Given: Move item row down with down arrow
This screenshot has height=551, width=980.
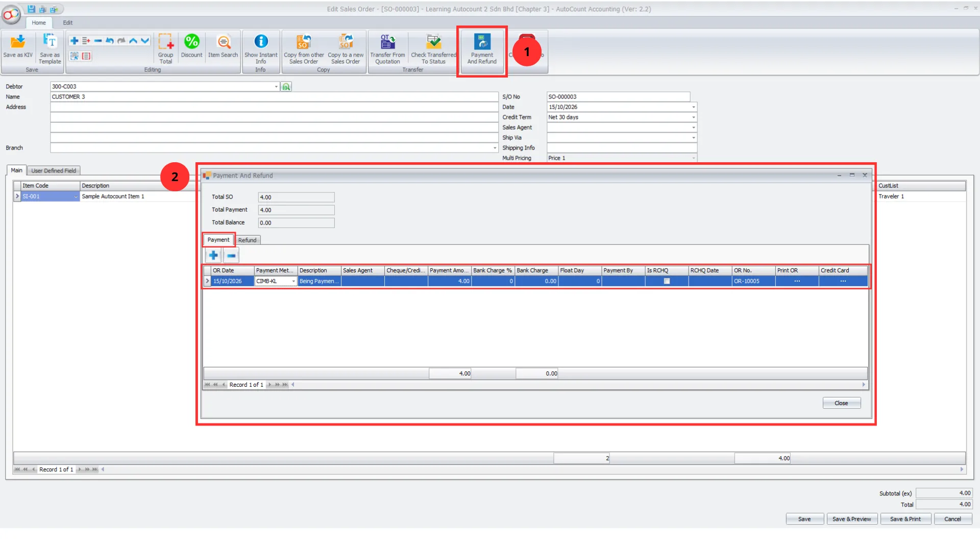Looking at the screenshot, I should pos(145,41).
